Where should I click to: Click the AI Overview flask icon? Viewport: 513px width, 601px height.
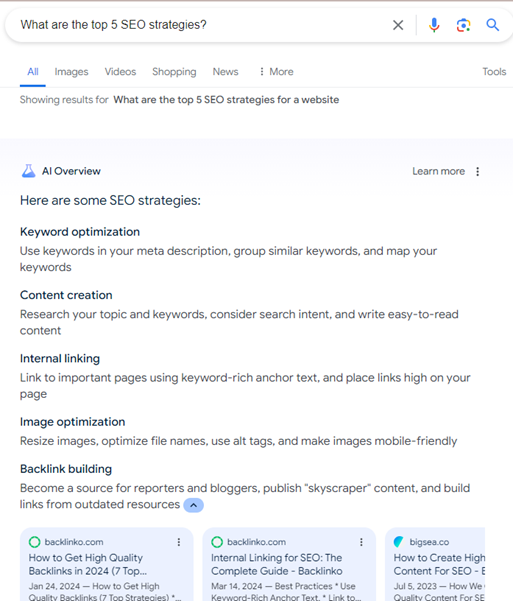pos(28,171)
